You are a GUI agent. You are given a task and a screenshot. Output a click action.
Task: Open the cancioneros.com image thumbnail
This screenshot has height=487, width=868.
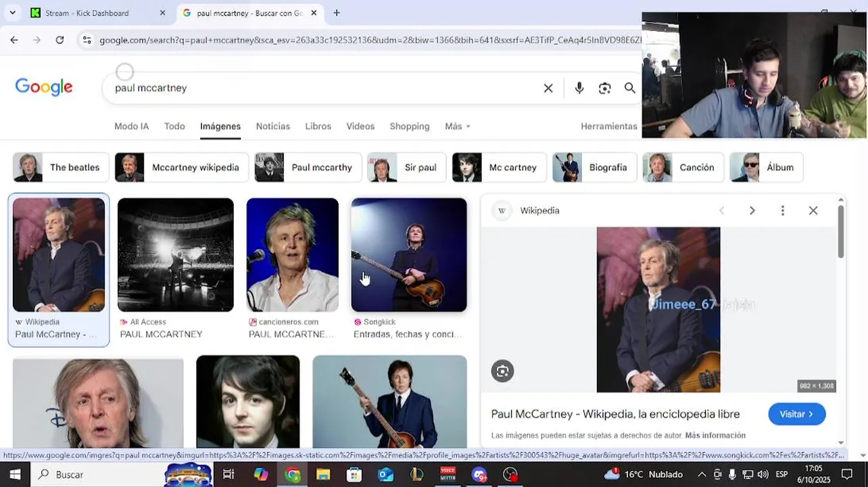click(x=292, y=254)
